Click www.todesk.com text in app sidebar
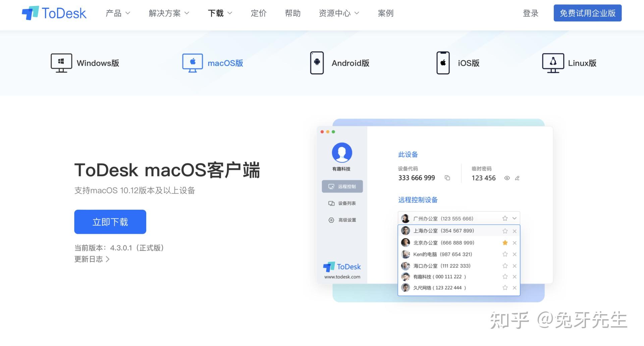 tap(342, 277)
